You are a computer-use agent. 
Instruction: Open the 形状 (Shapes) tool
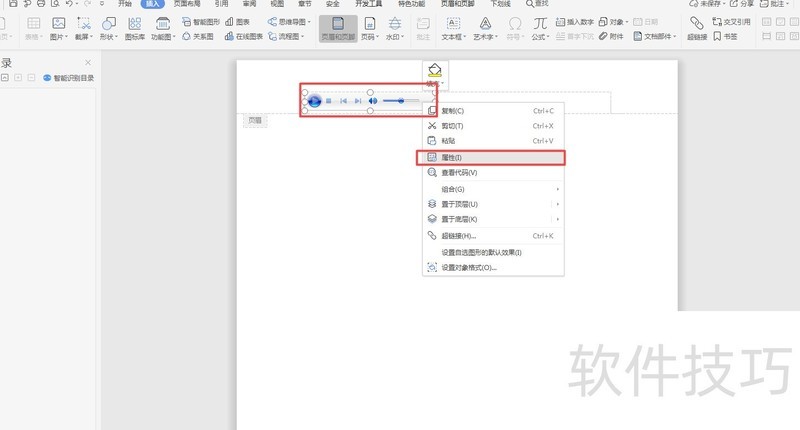click(109, 29)
